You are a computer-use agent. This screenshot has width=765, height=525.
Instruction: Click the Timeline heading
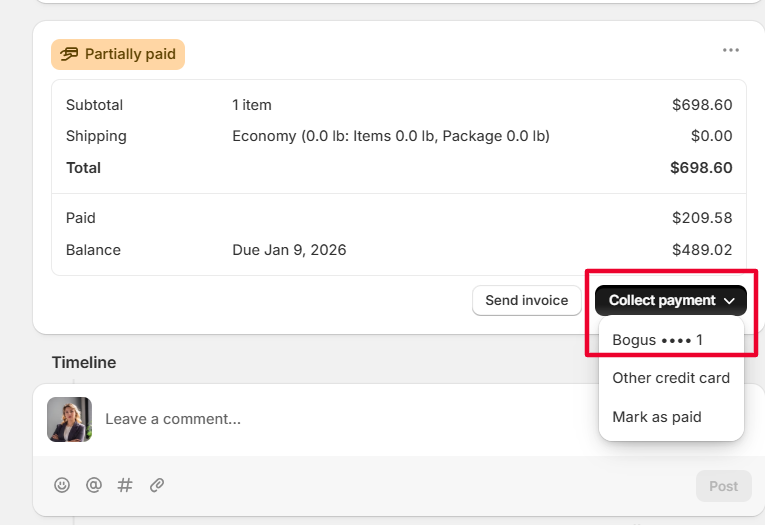pyautogui.click(x=84, y=362)
